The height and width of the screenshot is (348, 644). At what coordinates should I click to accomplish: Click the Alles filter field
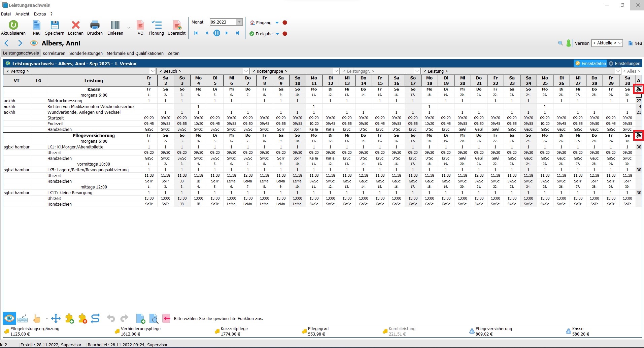632,71
